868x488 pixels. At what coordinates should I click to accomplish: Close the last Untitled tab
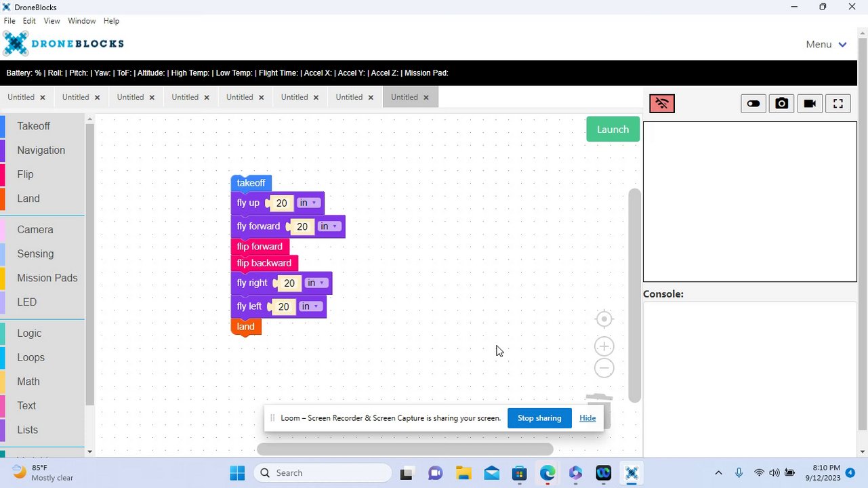426,98
